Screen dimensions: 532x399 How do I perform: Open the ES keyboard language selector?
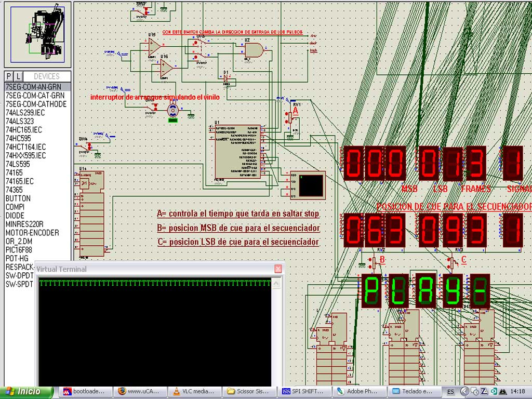coord(451,391)
